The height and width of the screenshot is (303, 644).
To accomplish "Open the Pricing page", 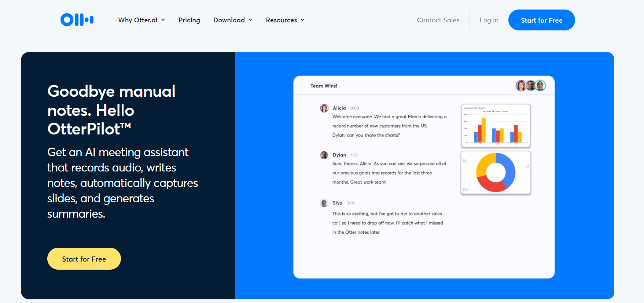I will click(x=189, y=20).
